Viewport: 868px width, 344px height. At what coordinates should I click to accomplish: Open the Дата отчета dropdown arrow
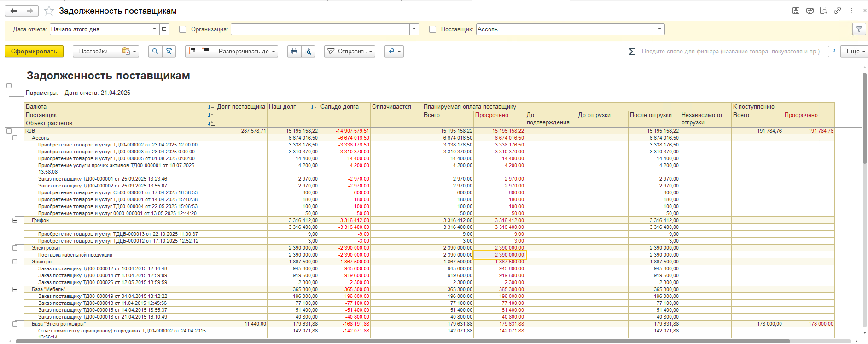point(154,29)
